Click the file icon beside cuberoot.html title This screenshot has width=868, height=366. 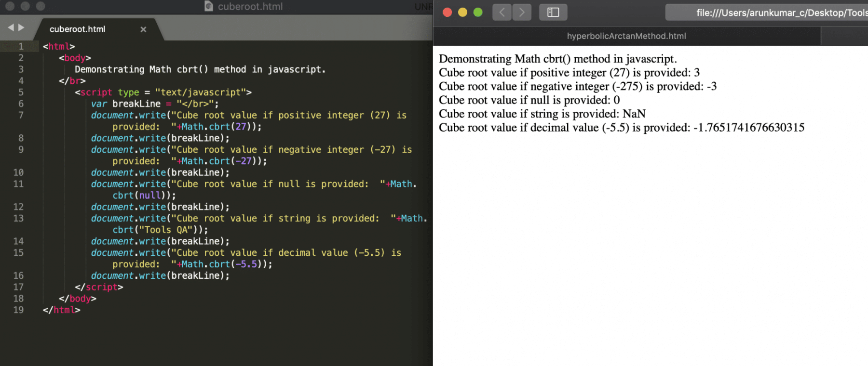point(208,6)
